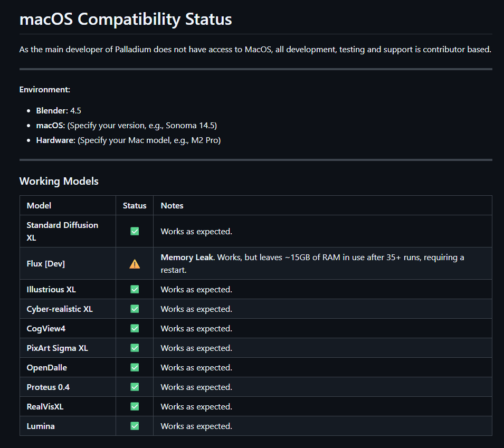The image size is (504, 448).
Task: Click the Hardware: Specify your Mac model line
Action: click(128, 140)
